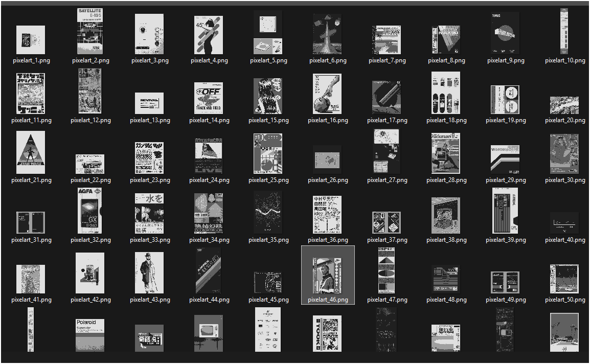Select thumbnail of pixelart_3.png
Screen dimensions: 590x364
tap(149, 34)
